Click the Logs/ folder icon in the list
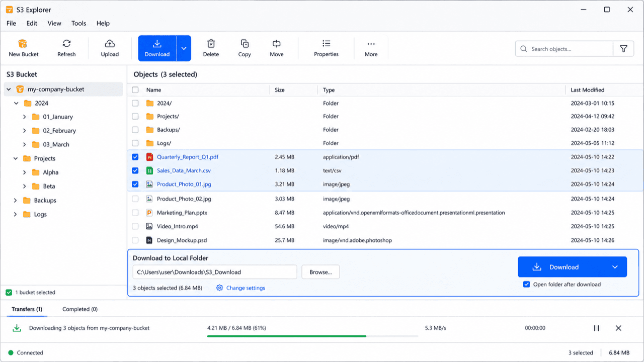 pyautogui.click(x=149, y=143)
